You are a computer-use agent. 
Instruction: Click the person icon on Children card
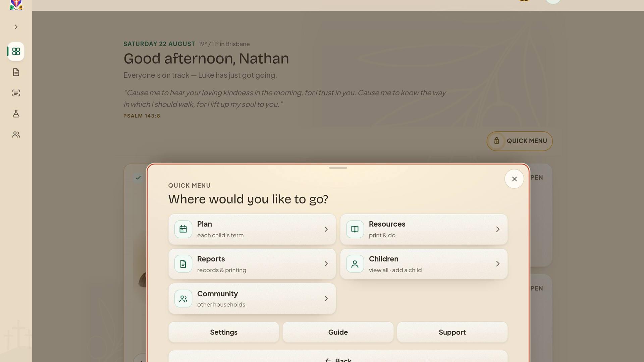(355, 264)
